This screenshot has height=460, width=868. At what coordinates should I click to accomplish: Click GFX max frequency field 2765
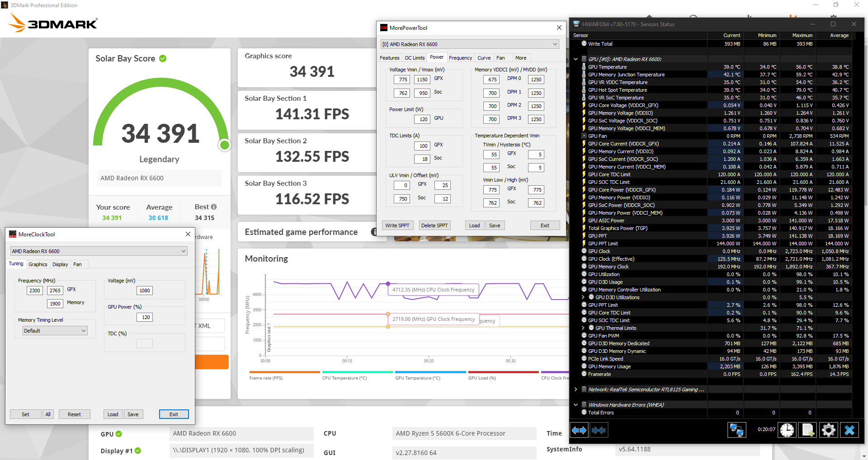pyautogui.click(x=55, y=291)
